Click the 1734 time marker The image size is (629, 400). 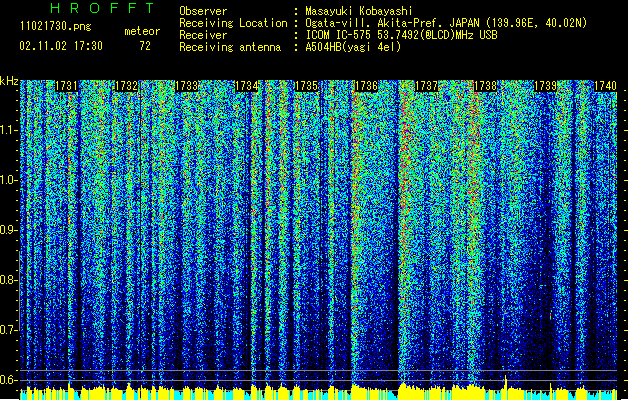coord(247,87)
